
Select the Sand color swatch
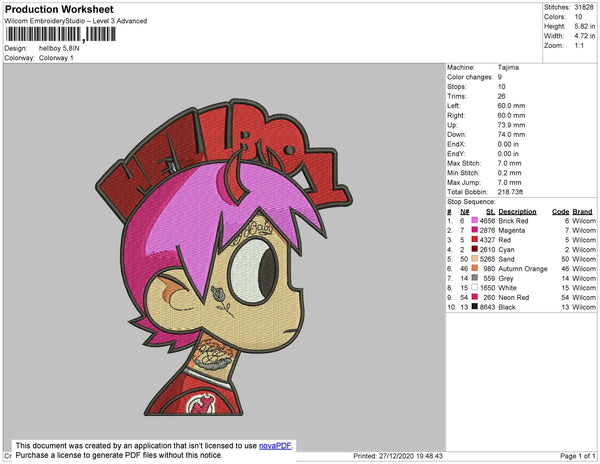tap(475, 259)
